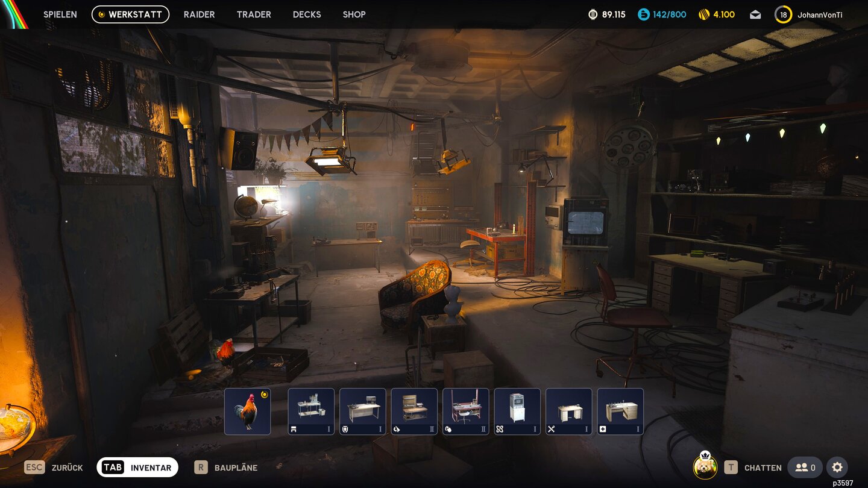
Task: Select the level II workbench with shelves
Action: coord(414,411)
